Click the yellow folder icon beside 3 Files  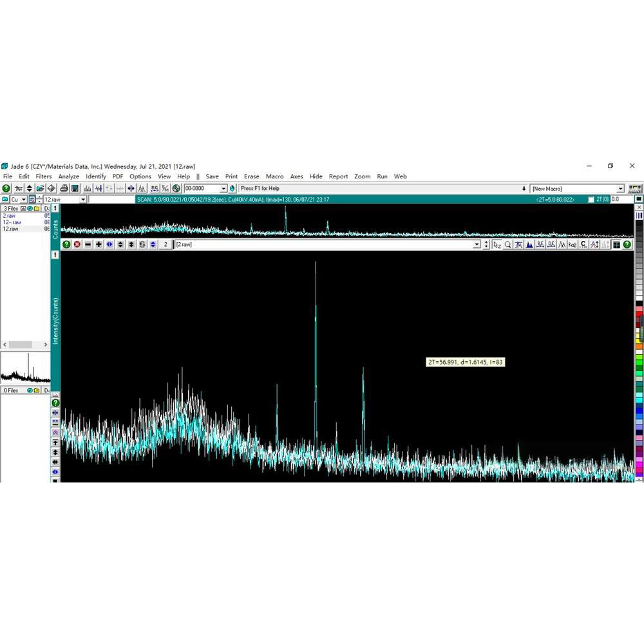point(37,208)
